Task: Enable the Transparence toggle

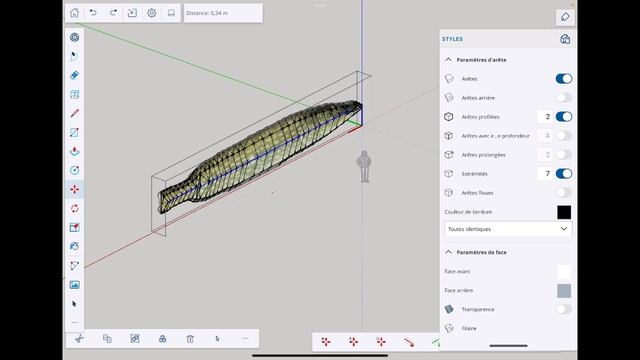Action: (564, 309)
